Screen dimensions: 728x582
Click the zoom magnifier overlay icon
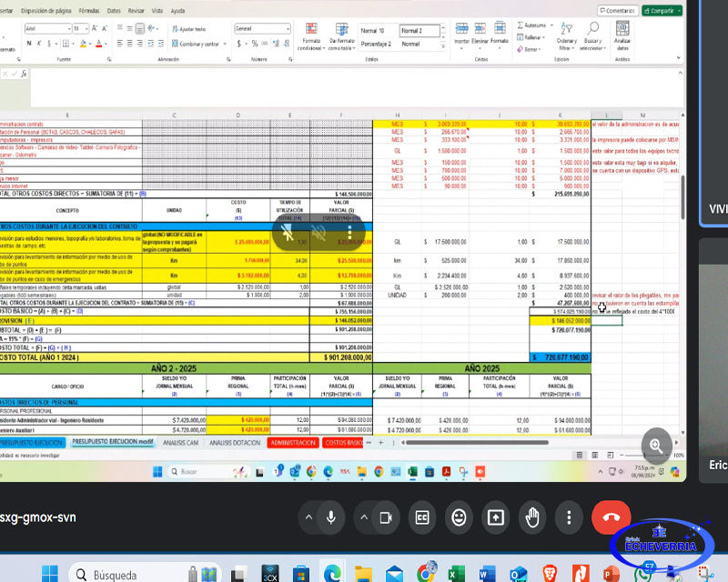(x=655, y=445)
